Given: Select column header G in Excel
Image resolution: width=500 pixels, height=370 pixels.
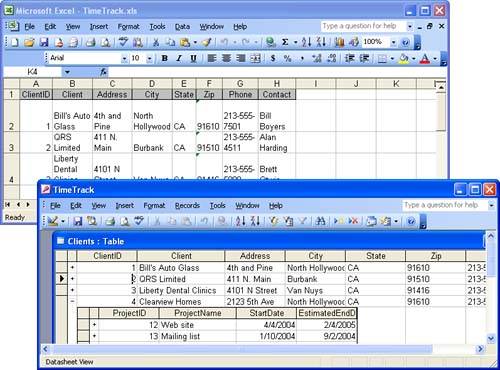Looking at the screenshot, I should point(240,84).
